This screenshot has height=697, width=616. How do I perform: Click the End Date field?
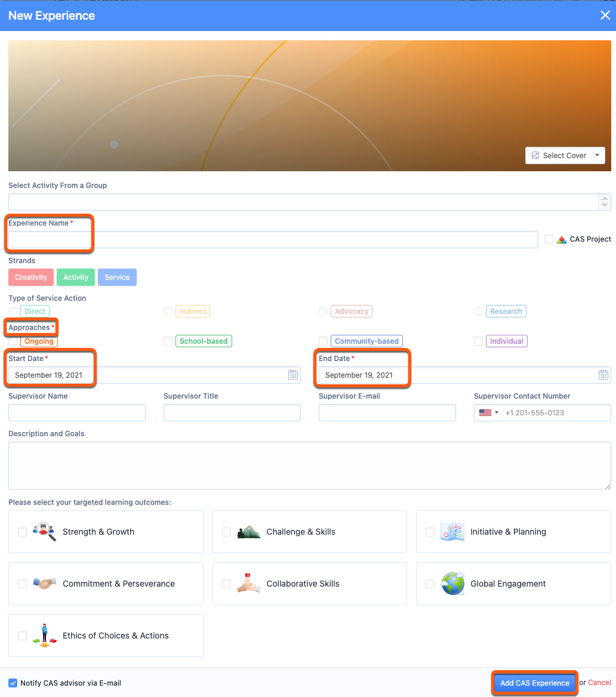pos(465,375)
